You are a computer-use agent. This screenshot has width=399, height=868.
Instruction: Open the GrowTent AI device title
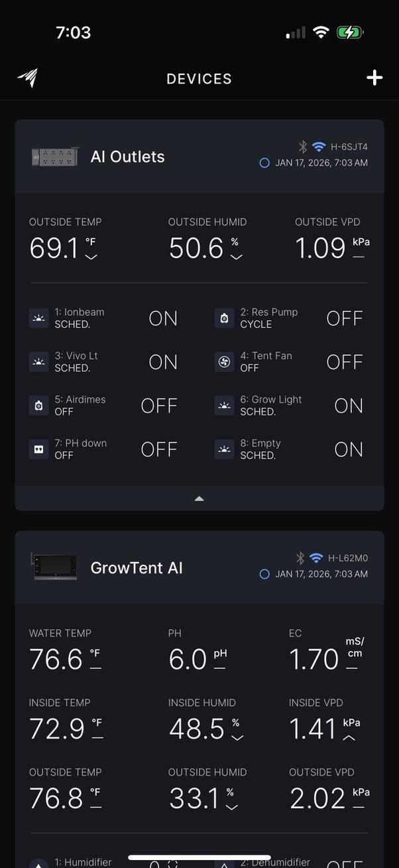[x=137, y=568]
